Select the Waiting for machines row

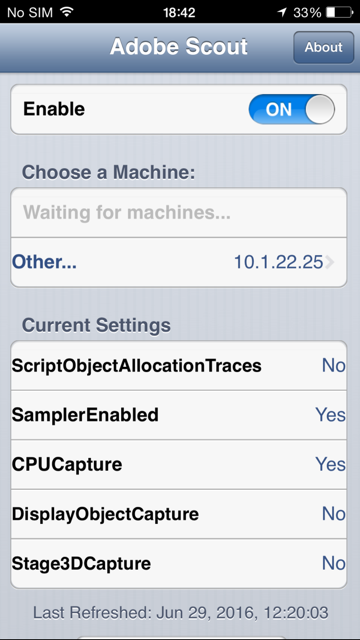[179, 213]
